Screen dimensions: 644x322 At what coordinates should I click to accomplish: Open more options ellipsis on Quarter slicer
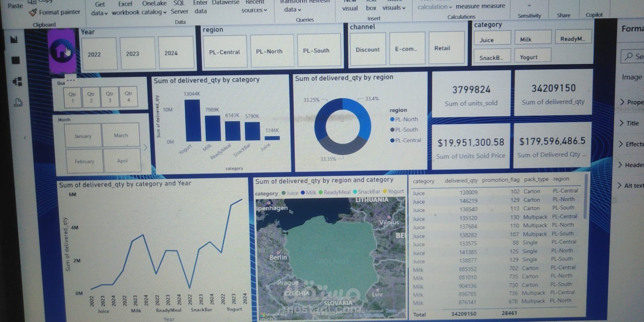(x=71, y=80)
